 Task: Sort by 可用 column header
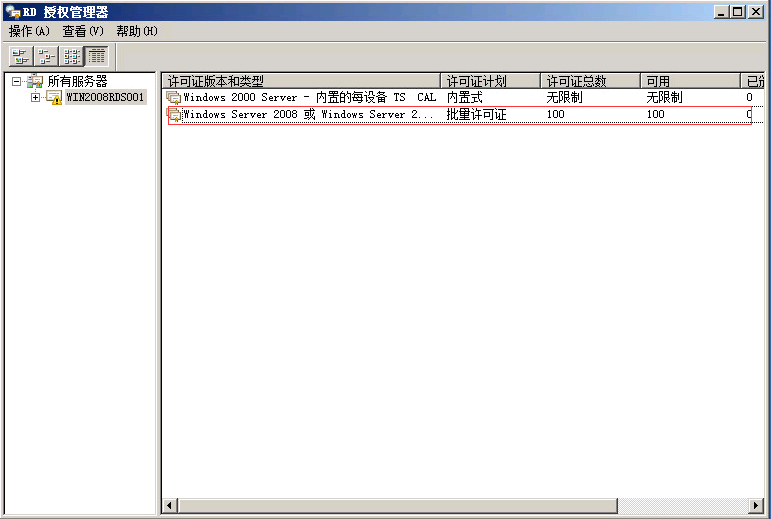tap(690, 81)
